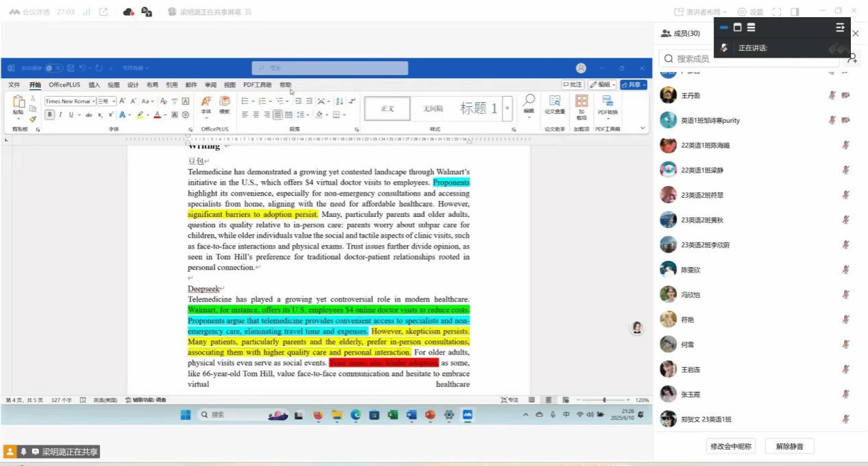Click the justify alignment icon
This screenshot has height=466, width=868.
tap(278, 115)
